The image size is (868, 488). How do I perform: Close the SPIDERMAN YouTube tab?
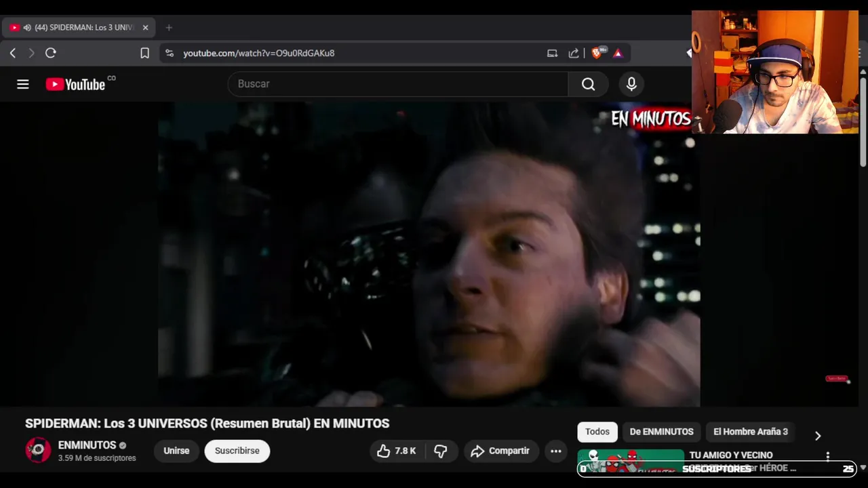[x=145, y=28]
